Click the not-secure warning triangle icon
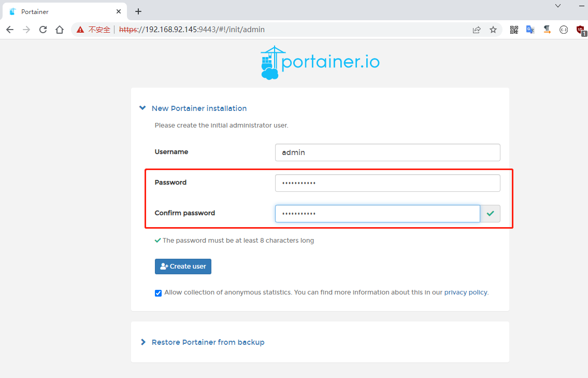The height and width of the screenshot is (378, 588). [x=80, y=30]
